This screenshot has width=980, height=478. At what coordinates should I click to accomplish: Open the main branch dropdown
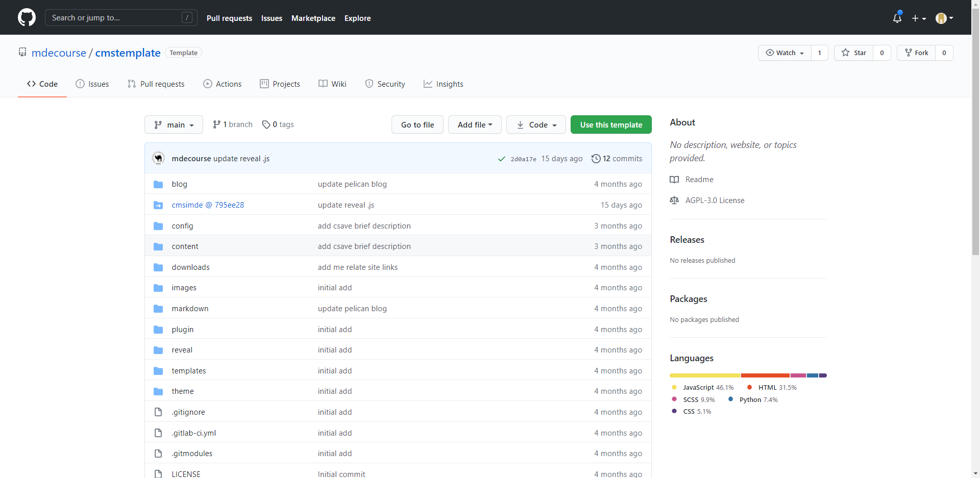coord(174,124)
